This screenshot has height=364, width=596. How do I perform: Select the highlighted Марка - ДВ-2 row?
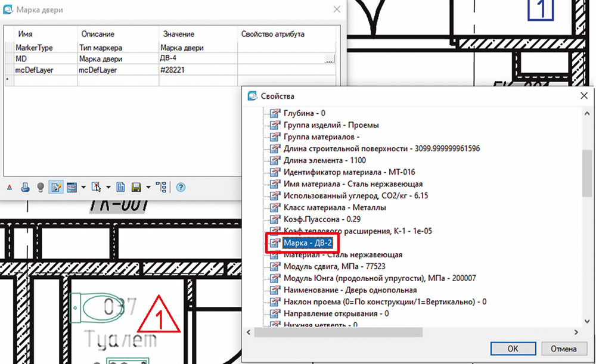(308, 243)
